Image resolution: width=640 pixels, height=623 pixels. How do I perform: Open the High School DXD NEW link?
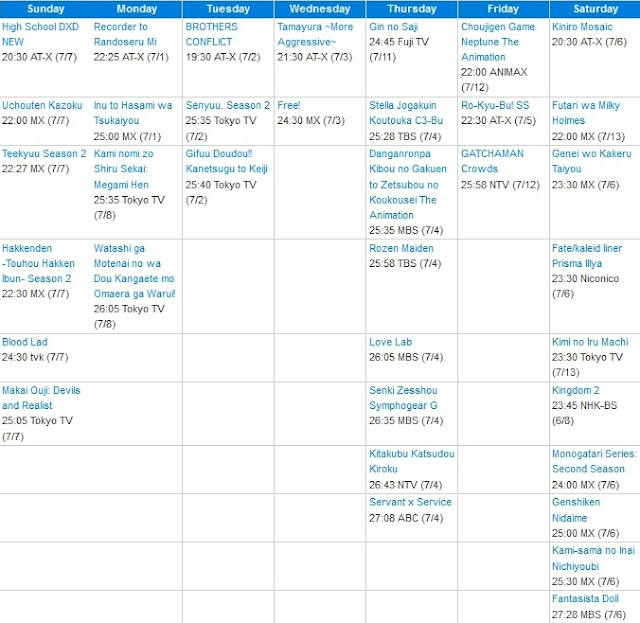click(x=40, y=34)
